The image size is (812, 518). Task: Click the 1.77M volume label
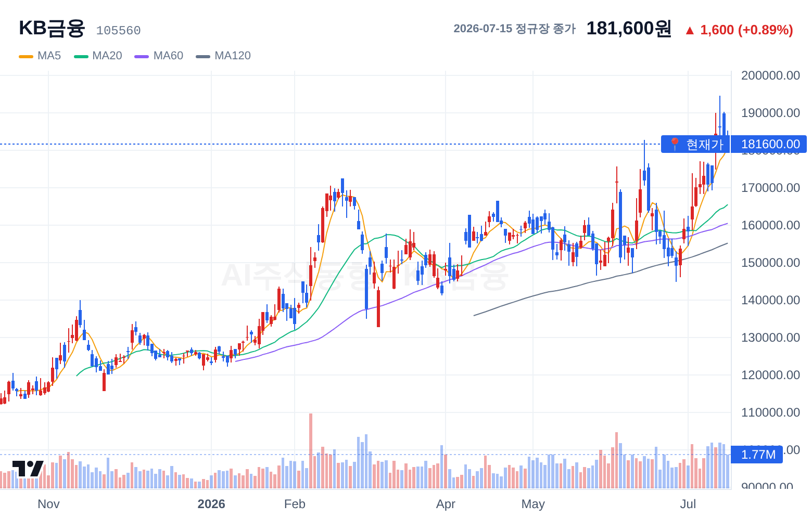[758, 455]
